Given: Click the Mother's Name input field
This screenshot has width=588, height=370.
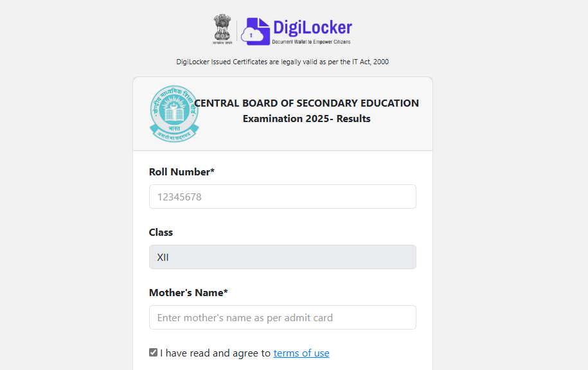Looking at the screenshot, I should click(x=283, y=317).
